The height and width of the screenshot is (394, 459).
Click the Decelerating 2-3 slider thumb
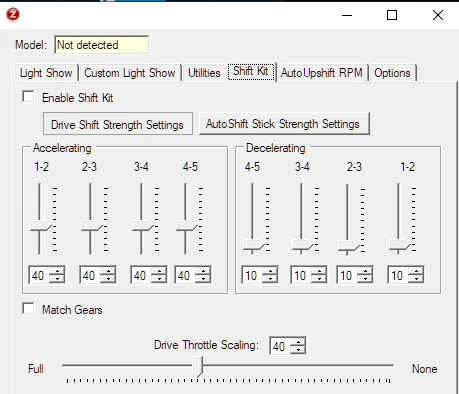[x=348, y=246]
